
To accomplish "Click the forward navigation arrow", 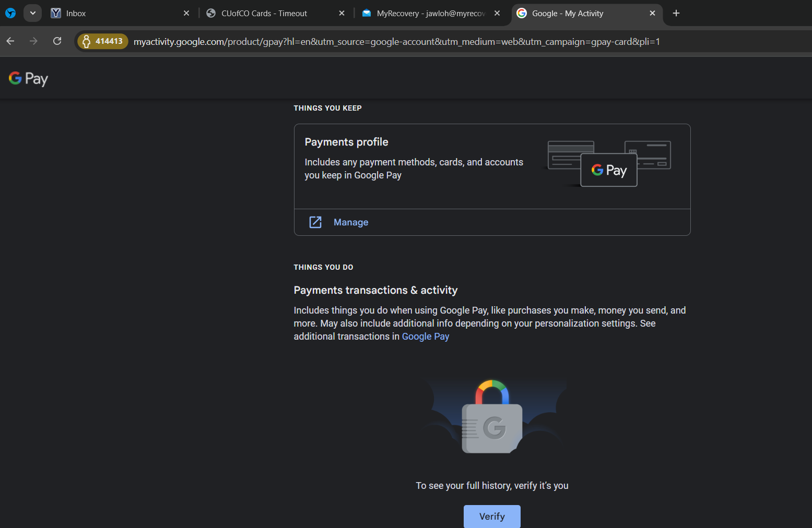I will 33,41.
